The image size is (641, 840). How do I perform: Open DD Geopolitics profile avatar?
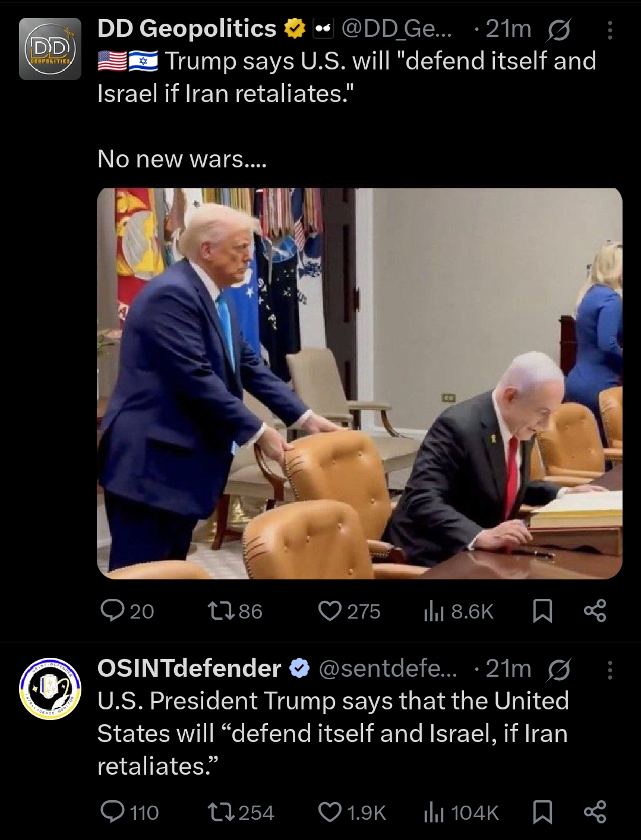click(50, 49)
